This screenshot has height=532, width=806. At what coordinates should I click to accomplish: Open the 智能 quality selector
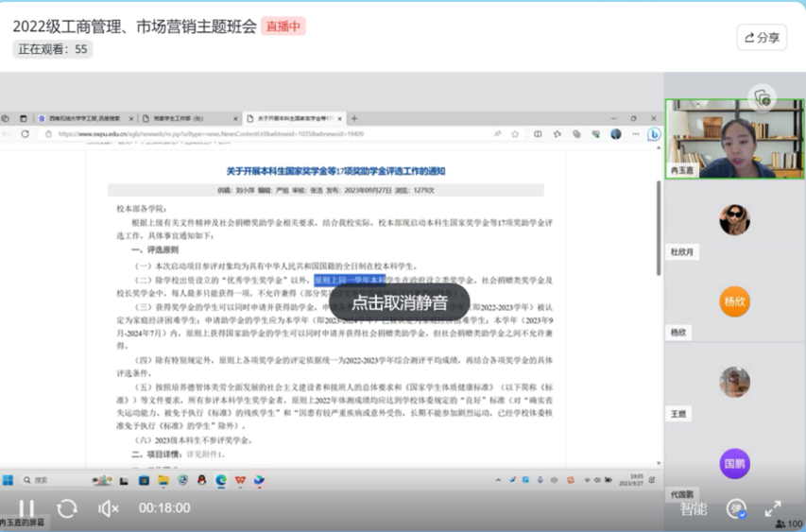pos(694,508)
